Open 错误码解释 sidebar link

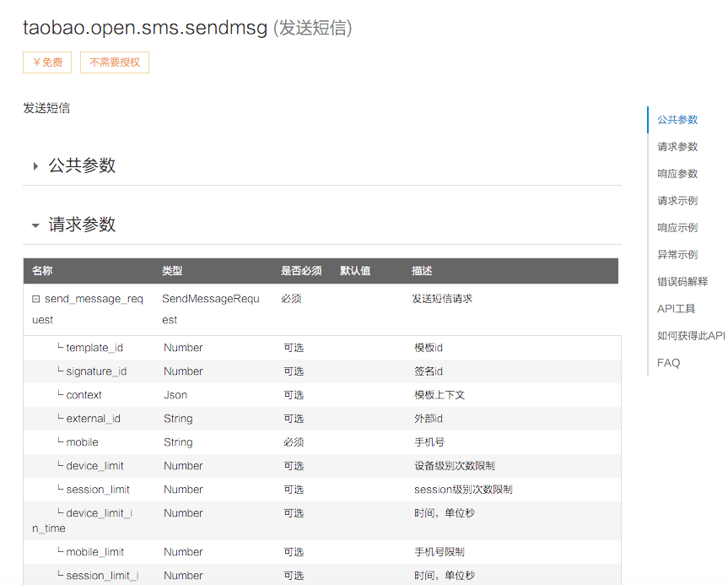click(682, 282)
